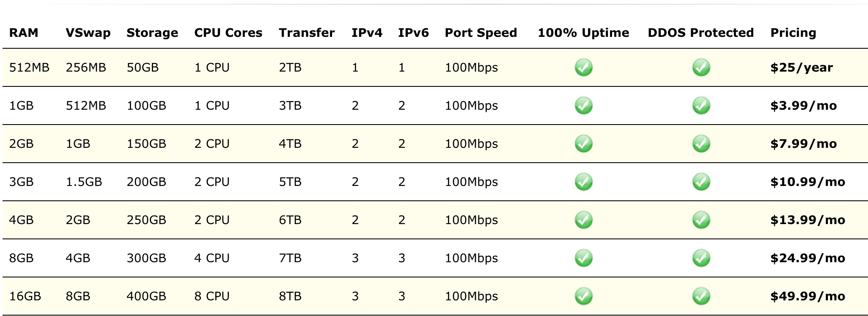The height and width of the screenshot is (316, 868).
Task: Click the uptime checkmark for the $24.99/mo plan
Action: (583, 258)
